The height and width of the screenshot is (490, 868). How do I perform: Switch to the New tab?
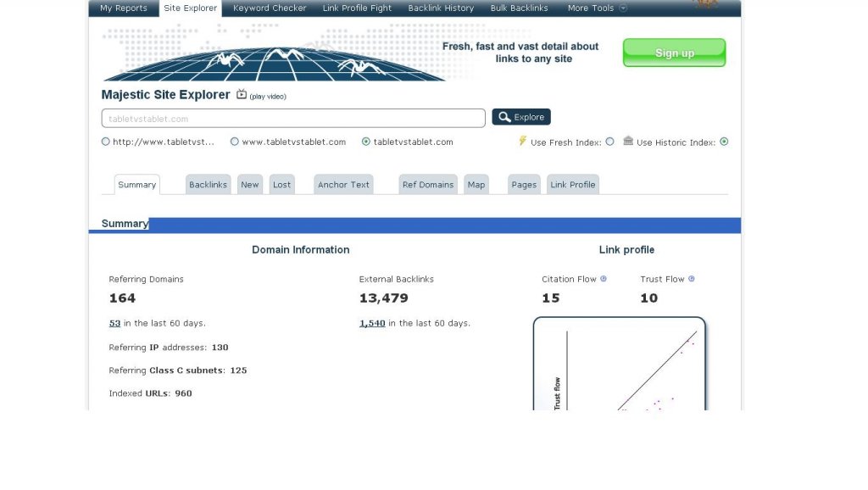250,185
